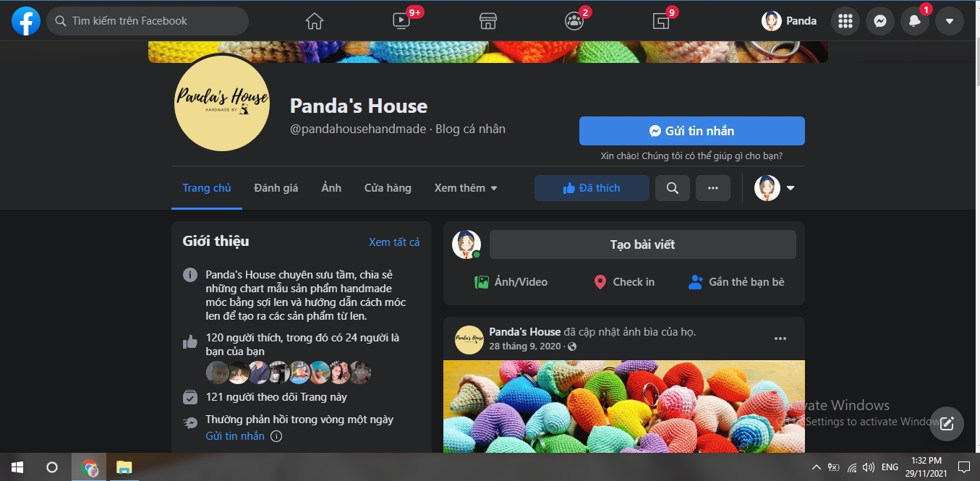
Task: Toggle the Đã thích like button
Action: 592,188
